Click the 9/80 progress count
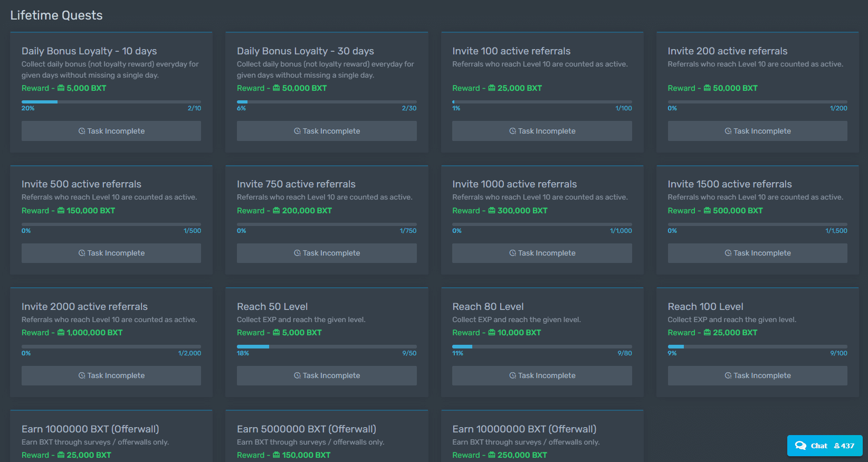The image size is (868, 462). click(625, 353)
